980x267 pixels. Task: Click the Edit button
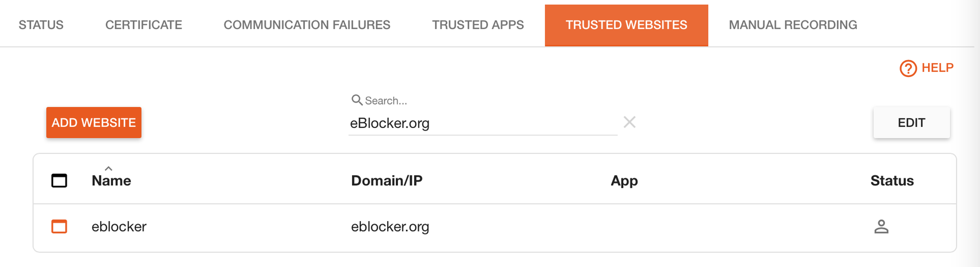pos(911,123)
